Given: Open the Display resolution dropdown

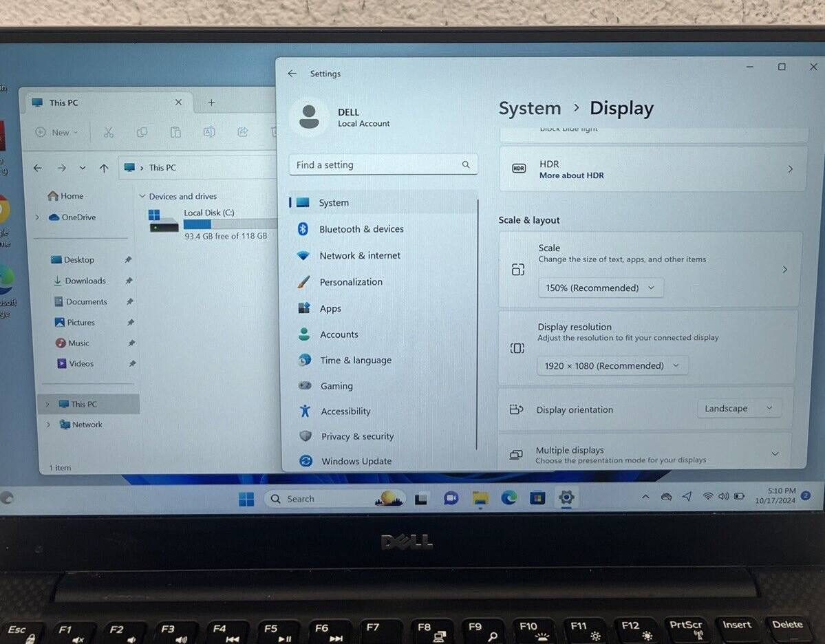Looking at the screenshot, I should 612,365.
